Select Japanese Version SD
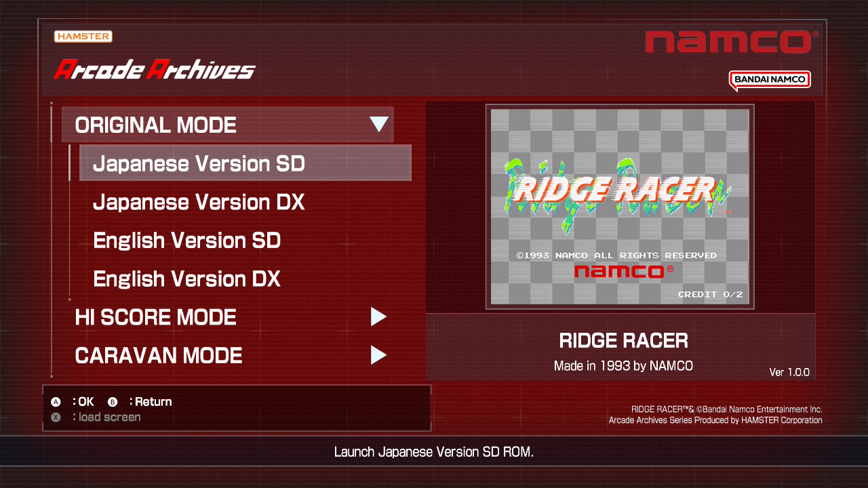 245,163
